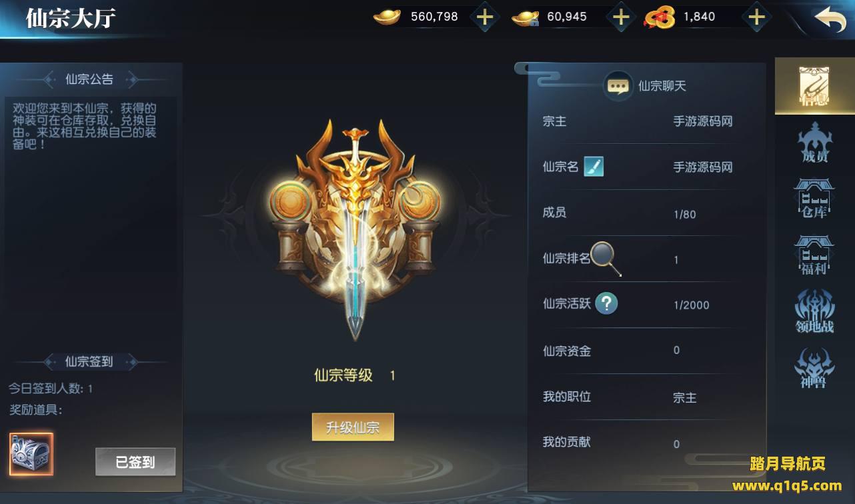Add gold ingots using the plus next to 560,798

[x=485, y=17]
